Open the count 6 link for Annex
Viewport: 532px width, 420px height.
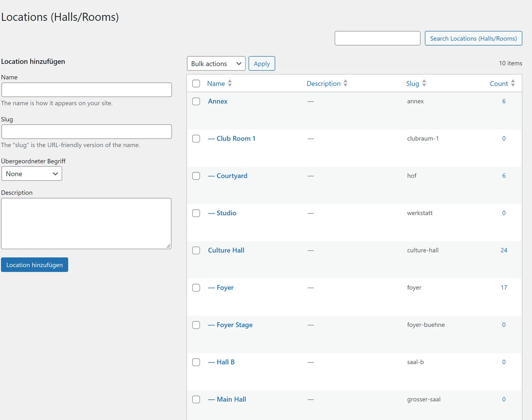504,101
